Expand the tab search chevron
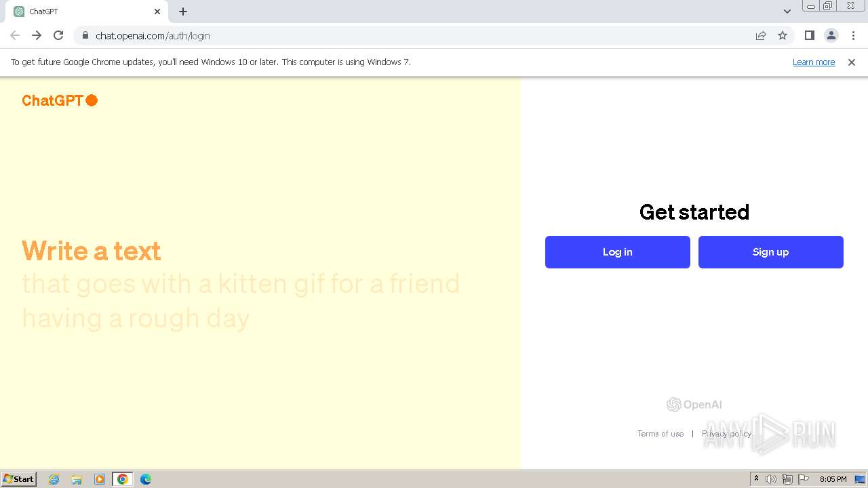 click(x=787, y=12)
